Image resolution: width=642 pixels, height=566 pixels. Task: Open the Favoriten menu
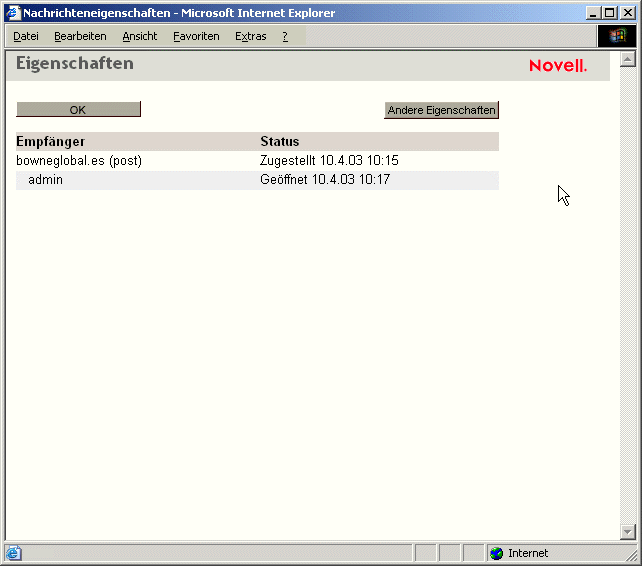[196, 36]
